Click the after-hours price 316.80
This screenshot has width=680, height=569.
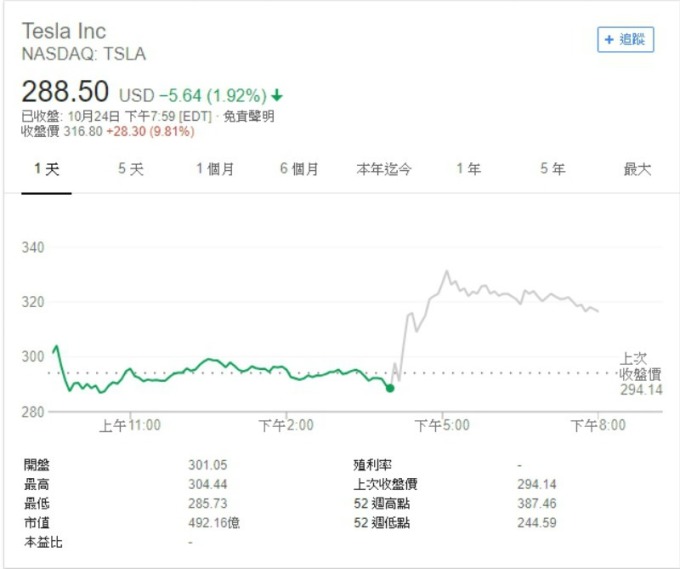83,131
